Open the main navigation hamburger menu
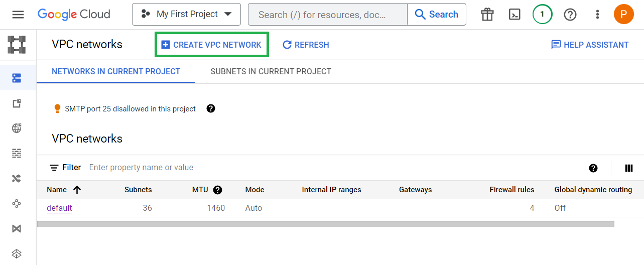The width and height of the screenshot is (644, 265). (18, 15)
